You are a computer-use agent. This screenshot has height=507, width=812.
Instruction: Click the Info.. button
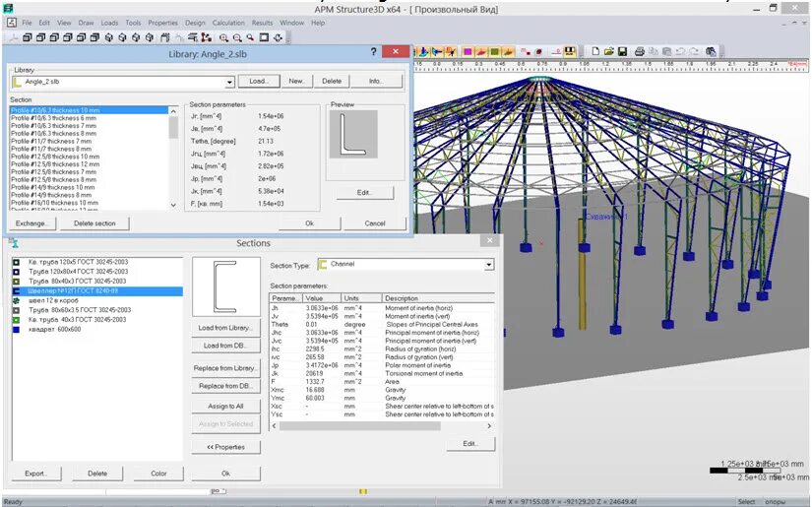point(376,82)
